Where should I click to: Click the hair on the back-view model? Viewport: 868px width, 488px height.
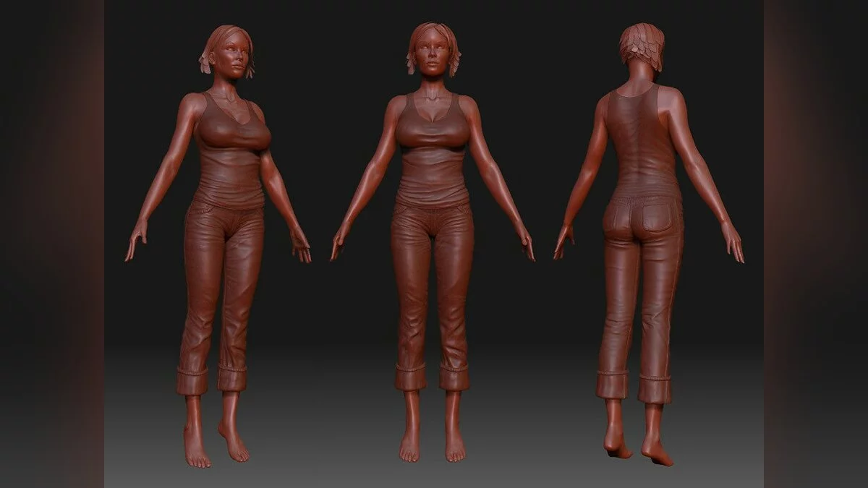(x=642, y=45)
